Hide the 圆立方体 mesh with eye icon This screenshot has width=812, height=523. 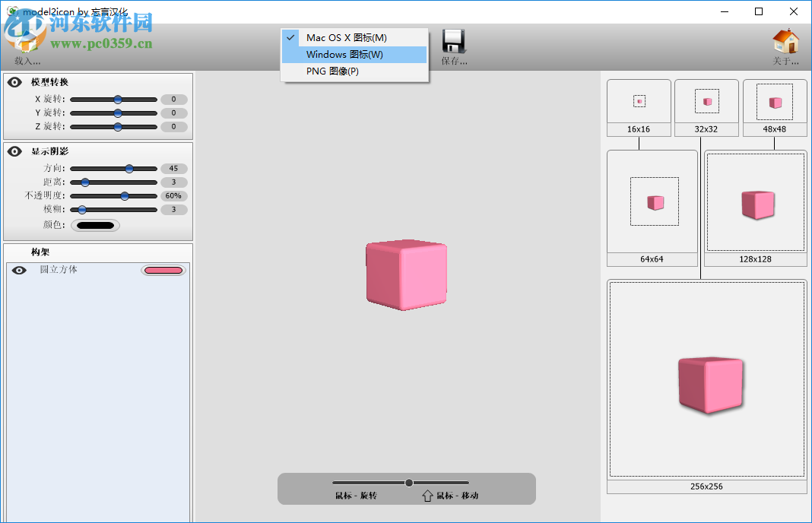pos(19,271)
